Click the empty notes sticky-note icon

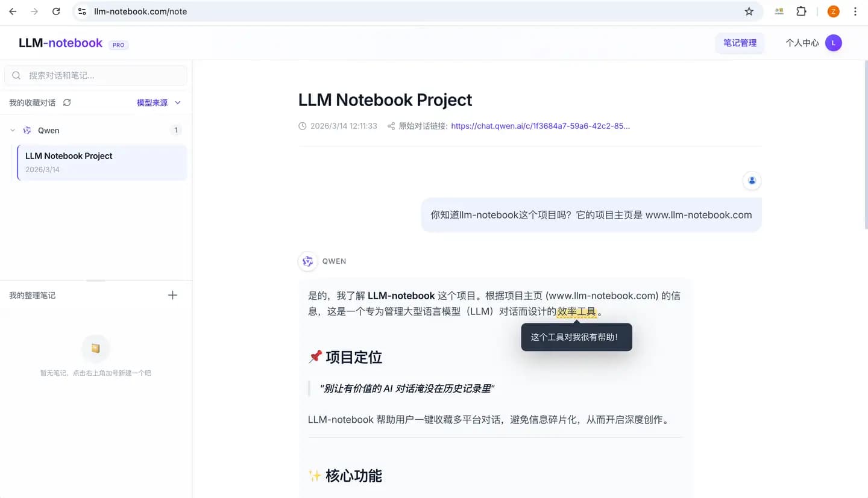click(95, 348)
